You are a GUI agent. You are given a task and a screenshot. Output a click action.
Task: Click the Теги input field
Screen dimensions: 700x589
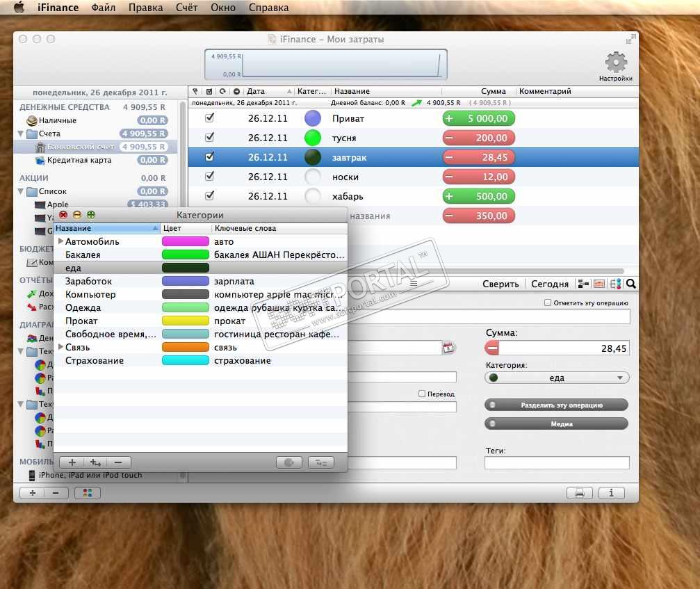coord(557,462)
